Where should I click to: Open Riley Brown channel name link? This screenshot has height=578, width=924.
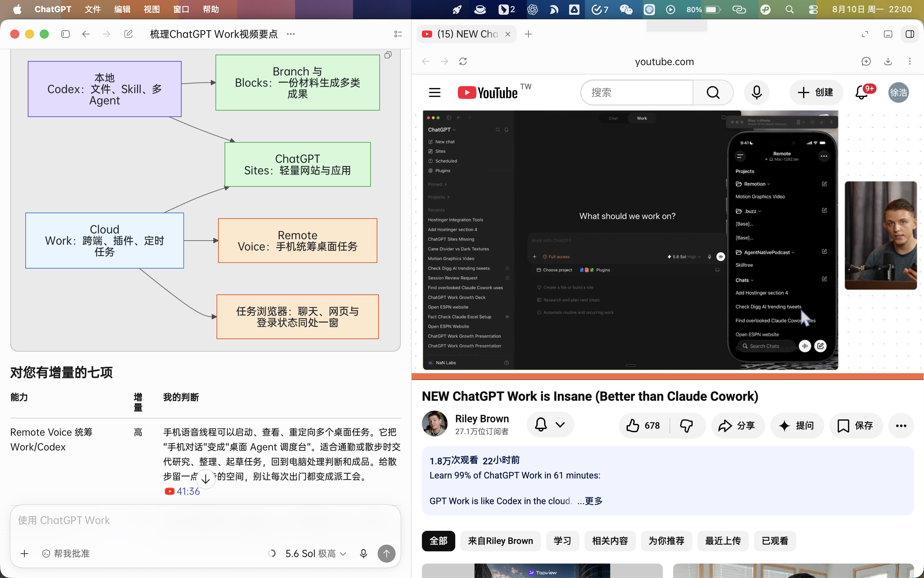[482, 419]
